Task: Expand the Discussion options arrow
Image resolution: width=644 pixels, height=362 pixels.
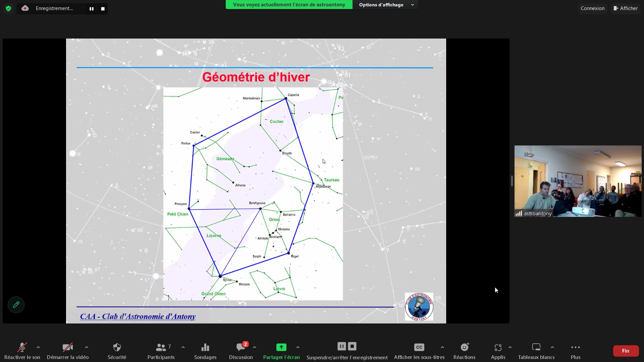Action: [255, 347]
